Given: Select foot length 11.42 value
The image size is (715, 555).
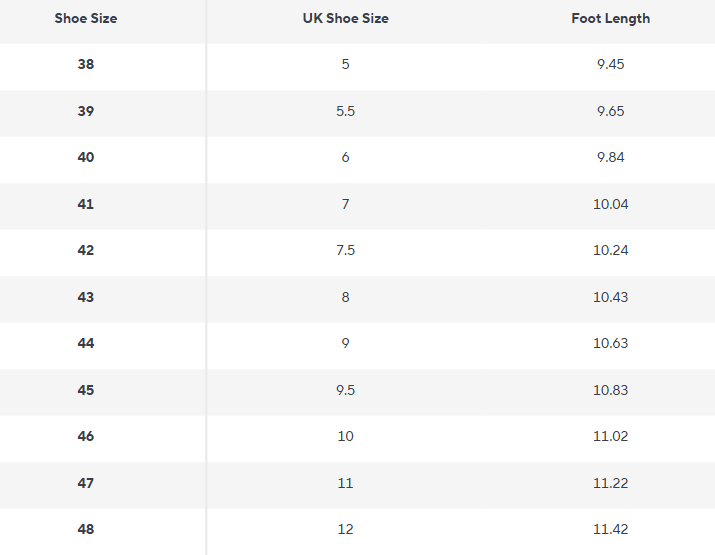Looking at the screenshot, I should (x=610, y=529).
